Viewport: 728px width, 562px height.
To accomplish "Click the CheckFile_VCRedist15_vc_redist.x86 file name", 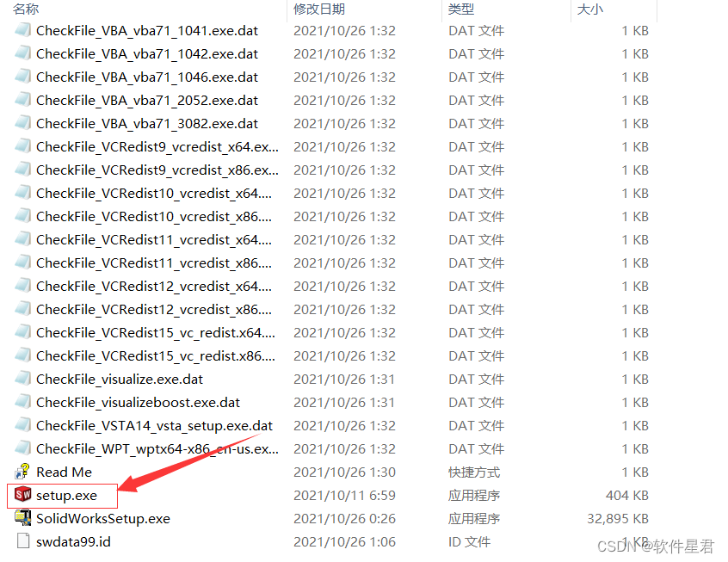I will click(156, 355).
